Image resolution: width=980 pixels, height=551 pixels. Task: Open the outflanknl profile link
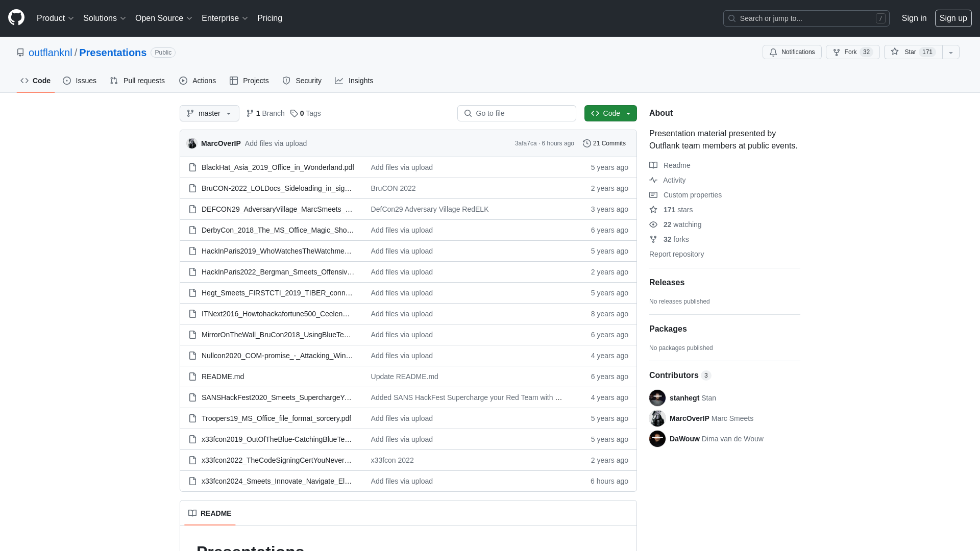[x=50, y=52]
